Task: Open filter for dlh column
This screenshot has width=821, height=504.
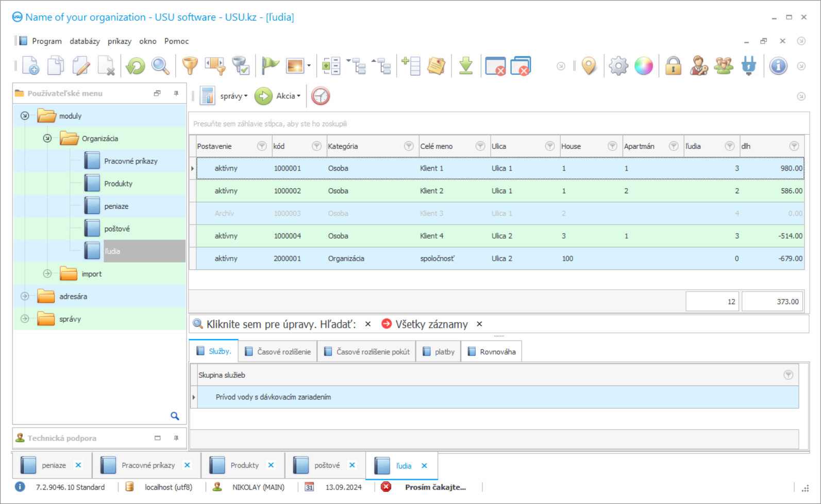Action: (794, 146)
